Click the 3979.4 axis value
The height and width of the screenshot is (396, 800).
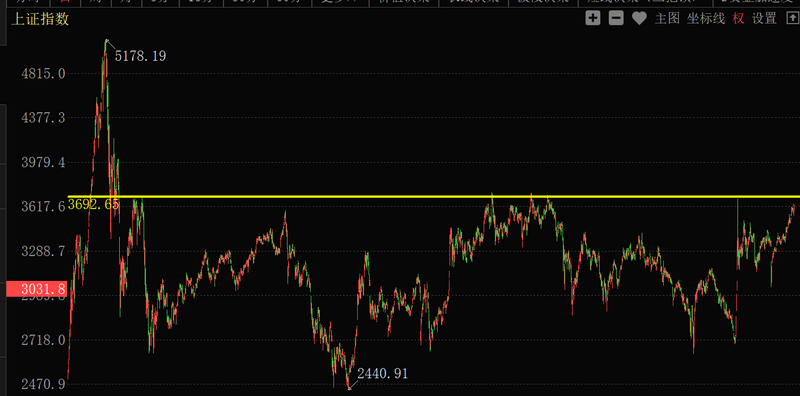pyautogui.click(x=43, y=163)
